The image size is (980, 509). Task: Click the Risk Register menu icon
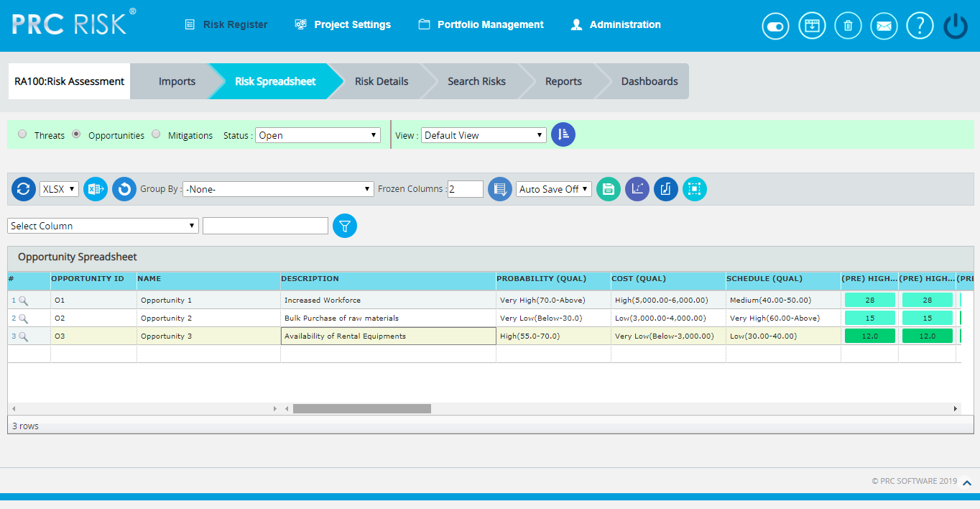click(x=190, y=24)
